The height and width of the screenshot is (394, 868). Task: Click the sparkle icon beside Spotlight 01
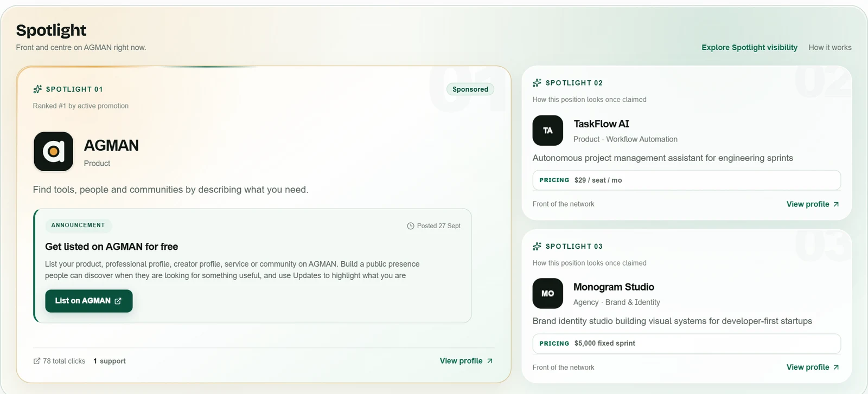pyautogui.click(x=37, y=89)
